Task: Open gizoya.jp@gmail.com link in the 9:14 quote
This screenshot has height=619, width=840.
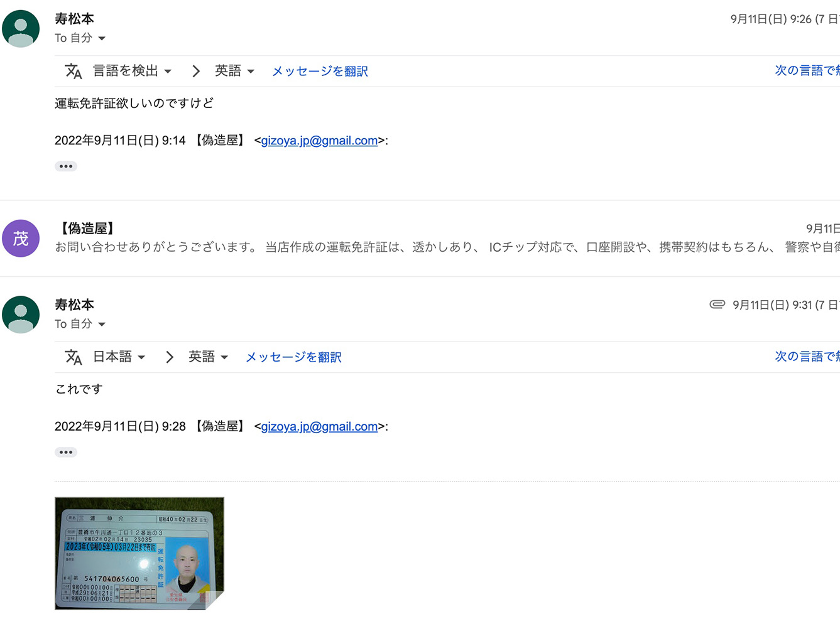Action: (319, 141)
